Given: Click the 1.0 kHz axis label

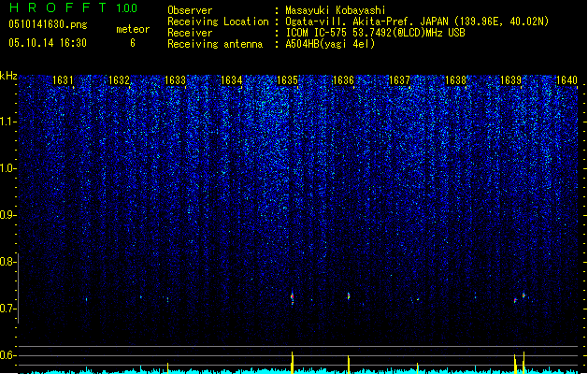Looking at the screenshot, I should [x=7, y=168].
